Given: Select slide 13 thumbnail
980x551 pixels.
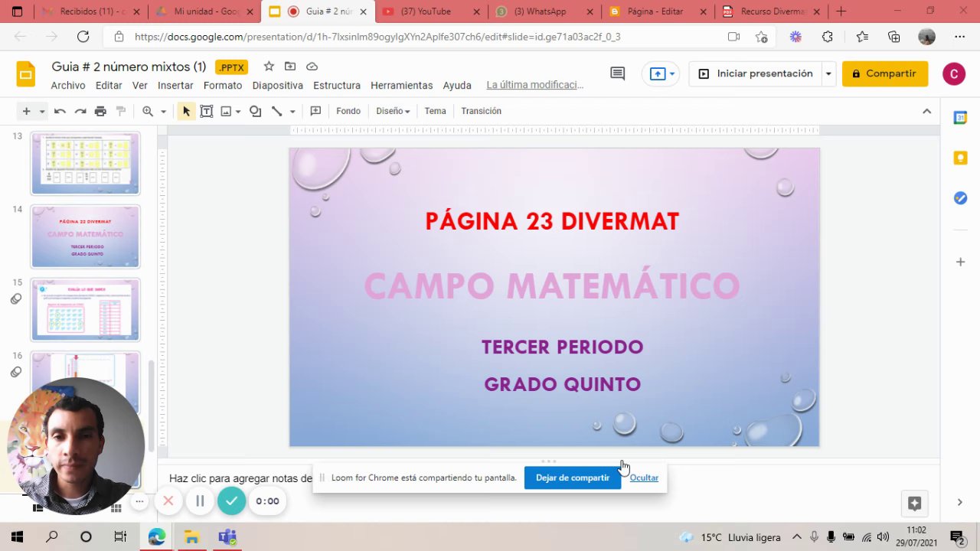Looking at the screenshot, I should pyautogui.click(x=85, y=163).
